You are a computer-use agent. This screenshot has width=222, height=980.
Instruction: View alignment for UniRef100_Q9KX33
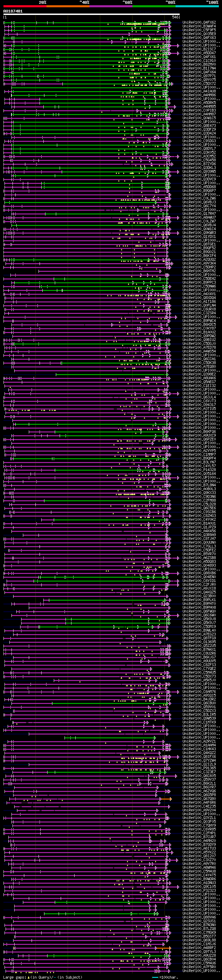(x=199, y=493)
